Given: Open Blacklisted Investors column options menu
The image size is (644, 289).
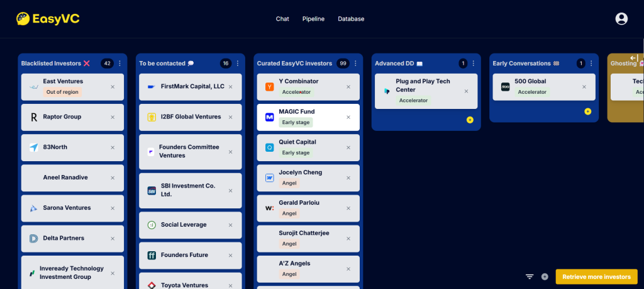Looking at the screenshot, I should (x=119, y=64).
